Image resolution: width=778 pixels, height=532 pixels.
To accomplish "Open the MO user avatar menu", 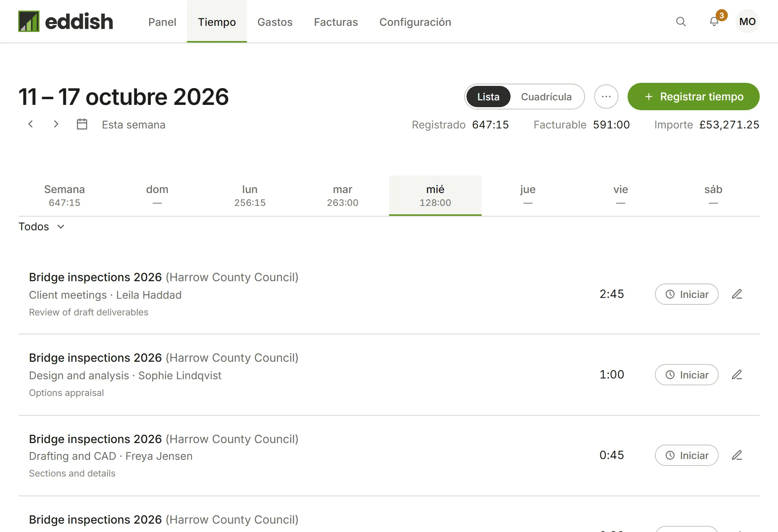I will tap(747, 22).
